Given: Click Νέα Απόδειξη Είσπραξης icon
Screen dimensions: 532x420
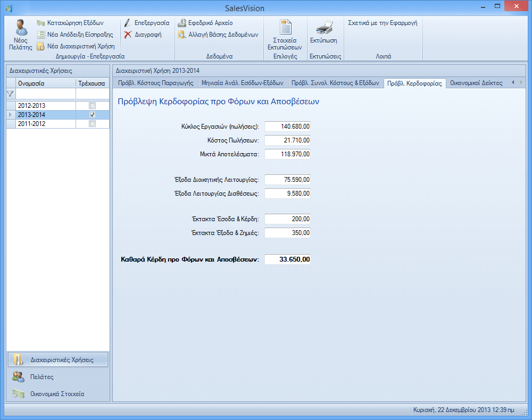Looking at the screenshot, I should pos(41,35).
